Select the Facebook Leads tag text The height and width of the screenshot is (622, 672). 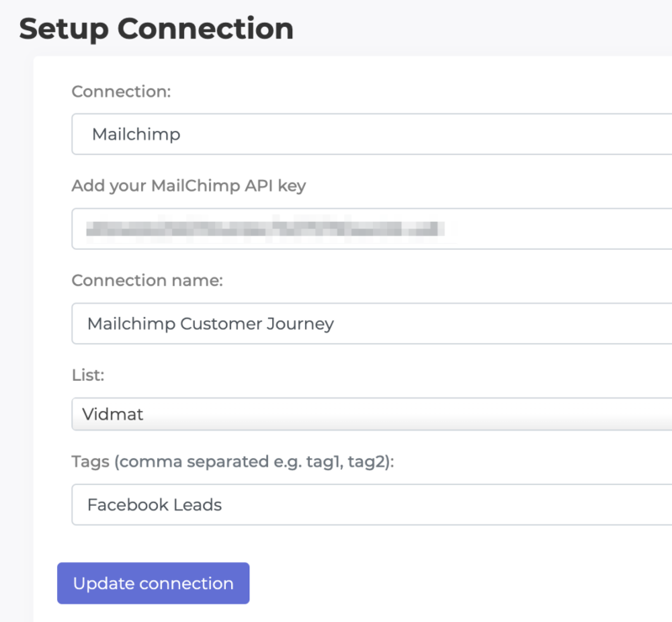154,504
